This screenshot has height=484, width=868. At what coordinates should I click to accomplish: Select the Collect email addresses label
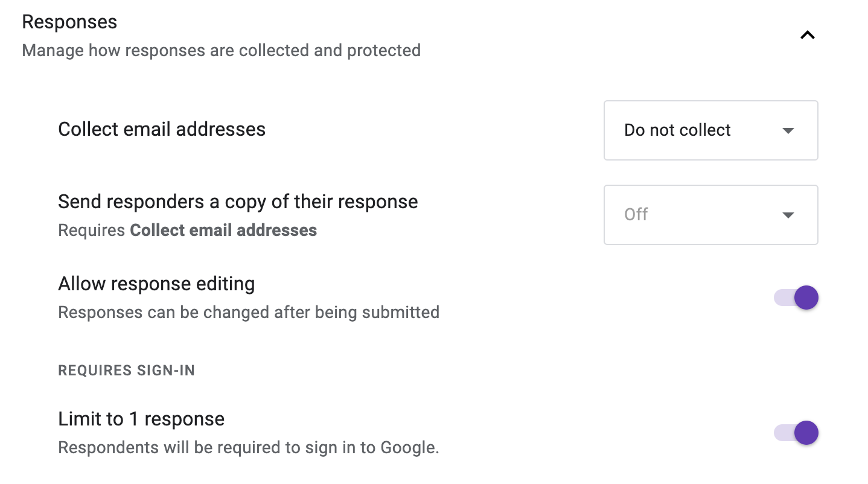pos(162,129)
